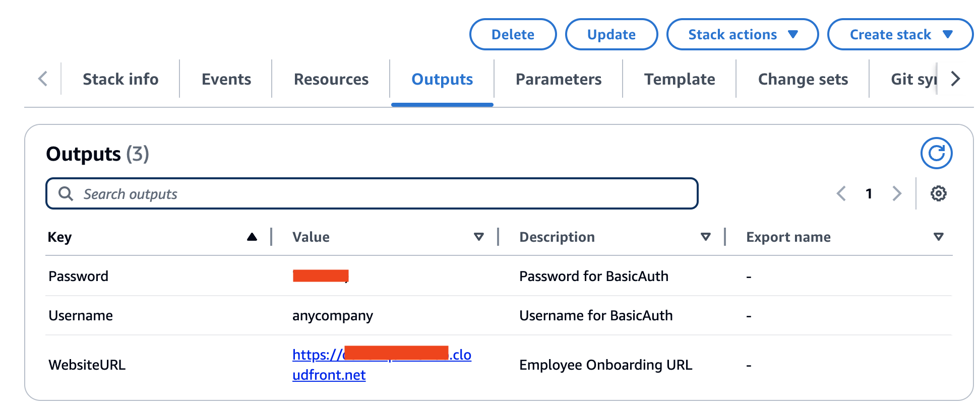Sort outputs by Export name column
The height and width of the screenshot is (414, 980).
pyautogui.click(x=938, y=237)
